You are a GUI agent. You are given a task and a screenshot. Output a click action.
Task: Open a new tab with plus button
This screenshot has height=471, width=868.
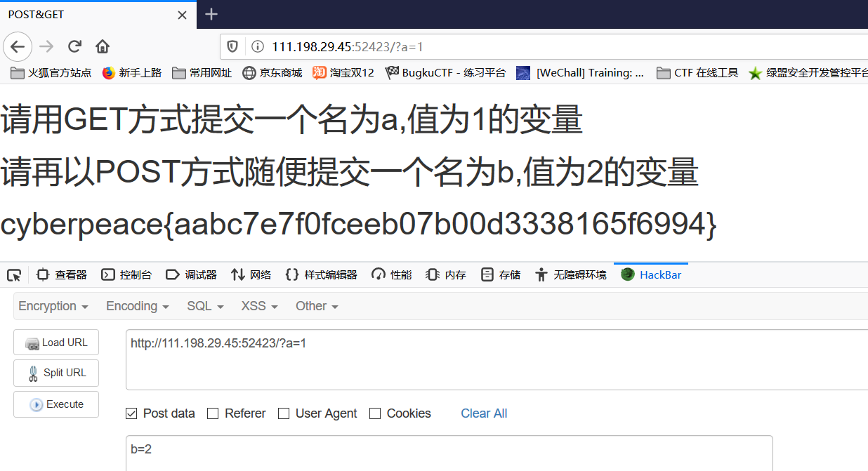[x=211, y=14]
